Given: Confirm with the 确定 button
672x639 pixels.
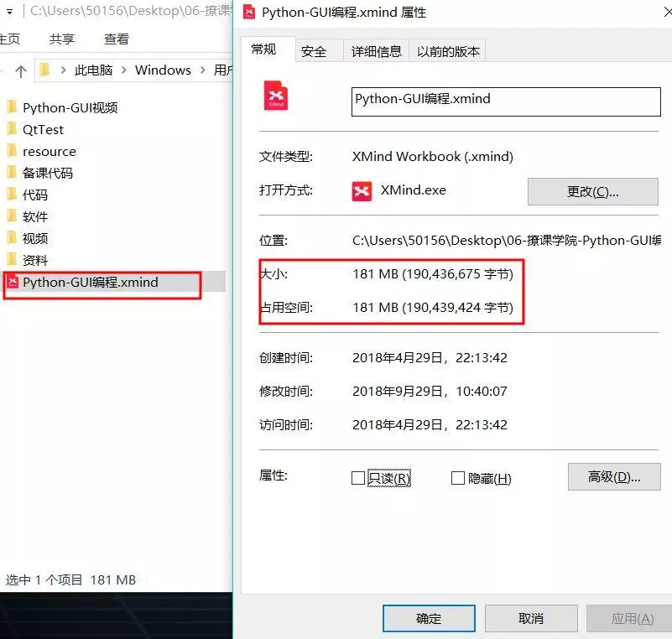Looking at the screenshot, I should [429, 618].
